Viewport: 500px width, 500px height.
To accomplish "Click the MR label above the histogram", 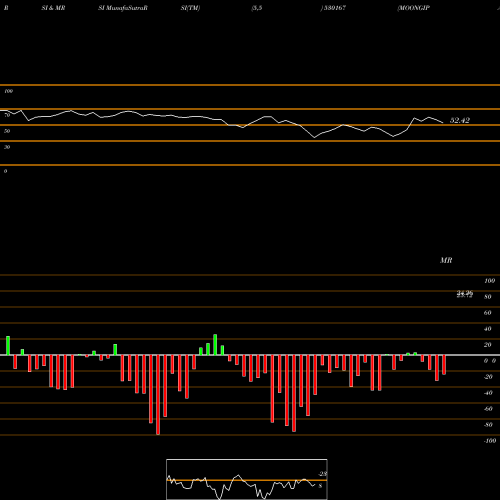I will pos(446,260).
